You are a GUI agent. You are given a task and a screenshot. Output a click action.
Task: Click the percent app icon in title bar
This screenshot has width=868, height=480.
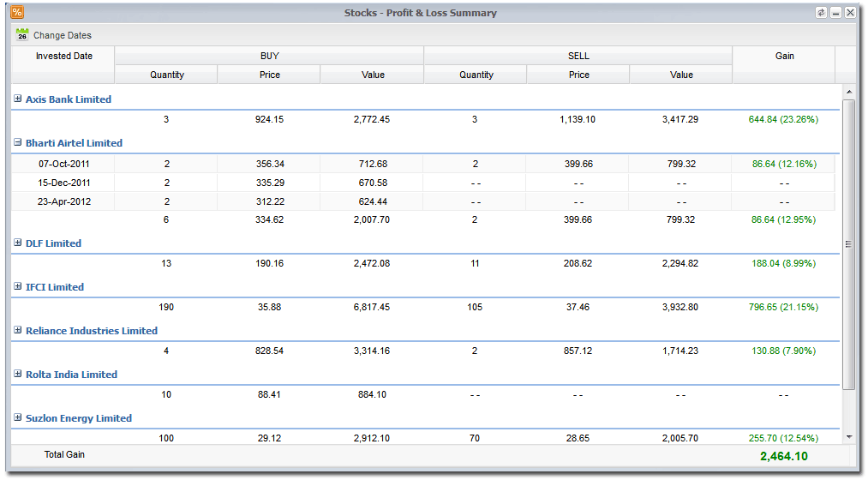[x=17, y=12]
